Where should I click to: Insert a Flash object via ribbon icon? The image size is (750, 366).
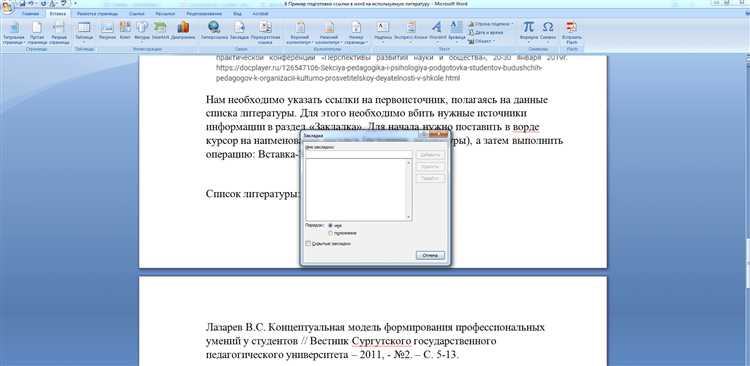[571, 32]
